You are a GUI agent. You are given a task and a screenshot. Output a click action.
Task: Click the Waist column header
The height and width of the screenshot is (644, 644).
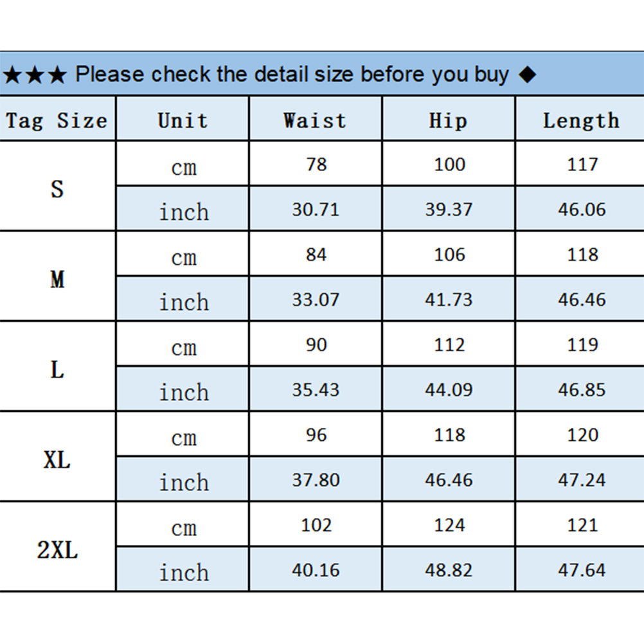click(315, 120)
